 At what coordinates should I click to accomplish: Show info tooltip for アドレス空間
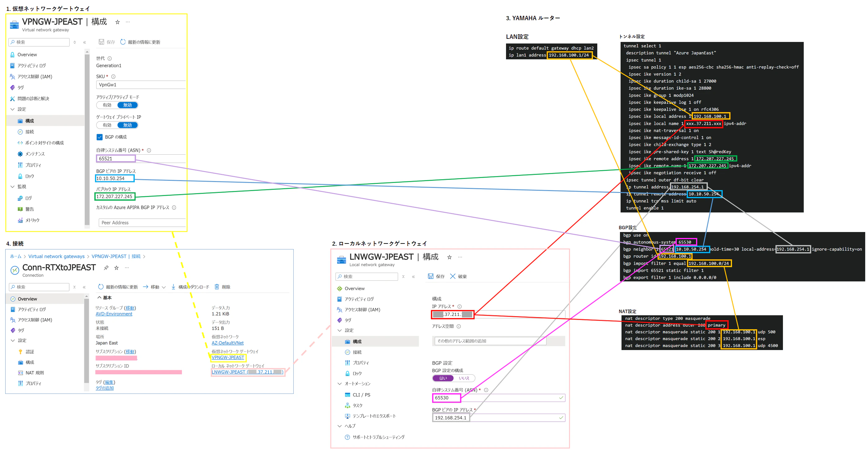(x=459, y=326)
